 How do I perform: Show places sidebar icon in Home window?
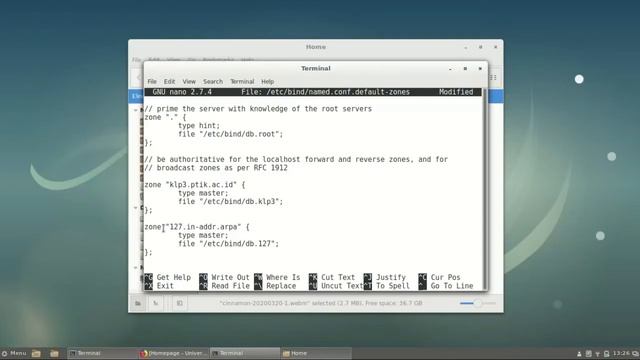pyautogui.click(x=138, y=303)
